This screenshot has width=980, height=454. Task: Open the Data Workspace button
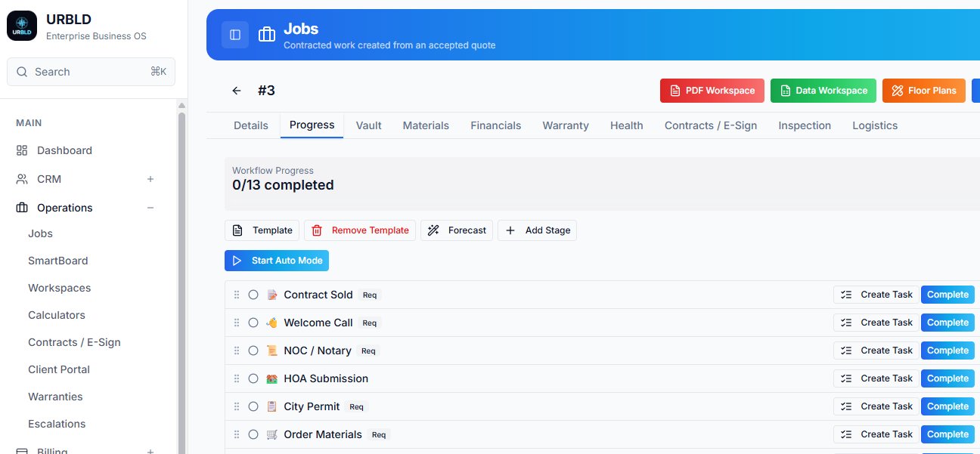(x=823, y=91)
